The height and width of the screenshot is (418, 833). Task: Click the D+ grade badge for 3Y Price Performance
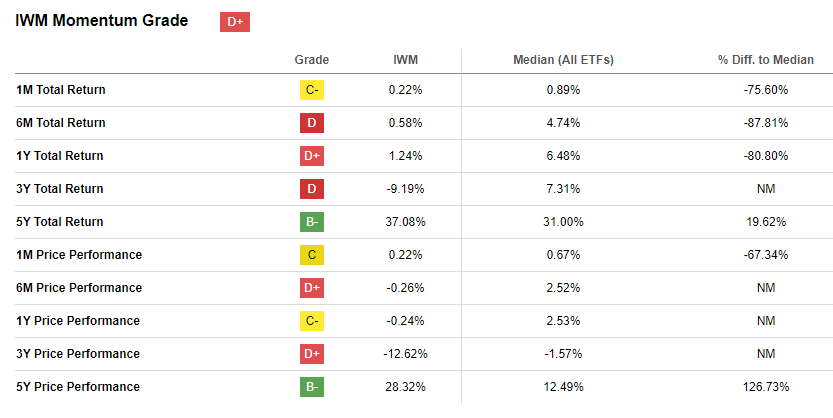click(x=312, y=354)
